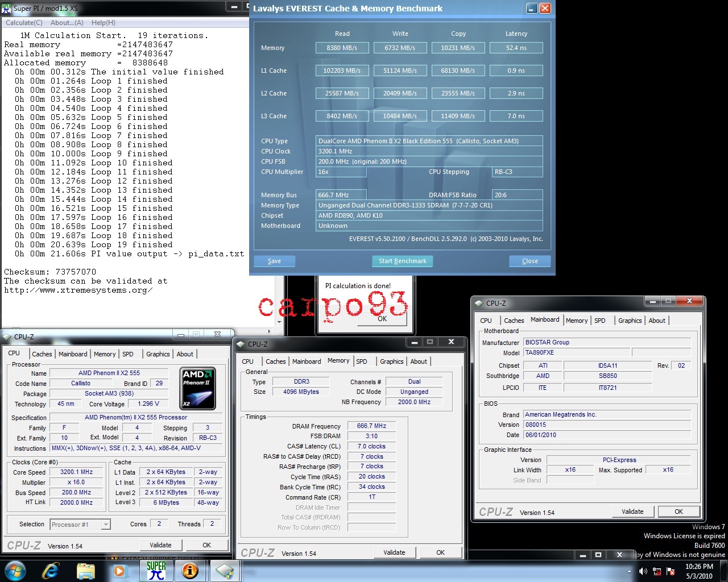Click the Loop 19 finished line
The height and width of the screenshot is (582, 728).
point(94,244)
